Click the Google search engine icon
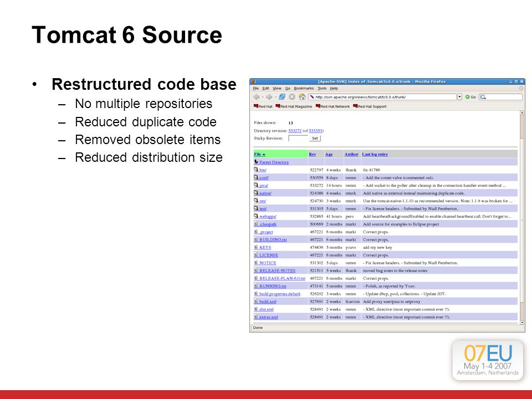This screenshot has width=532, height=399. 483,97
